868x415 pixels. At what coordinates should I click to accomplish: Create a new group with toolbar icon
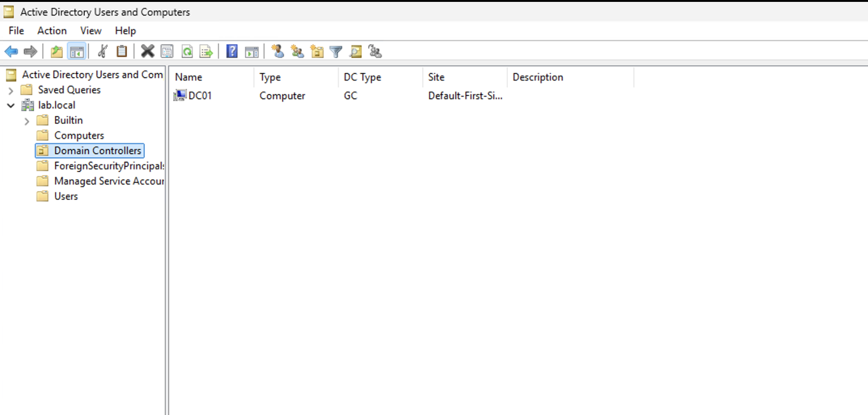(x=297, y=51)
